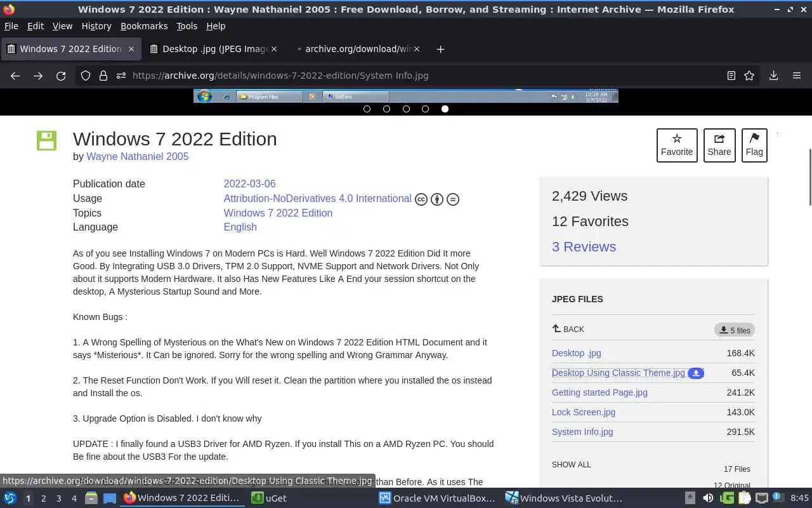812x508 pixels.
Task: Open Desktop .jpg file link
Action: pos(576,353)
